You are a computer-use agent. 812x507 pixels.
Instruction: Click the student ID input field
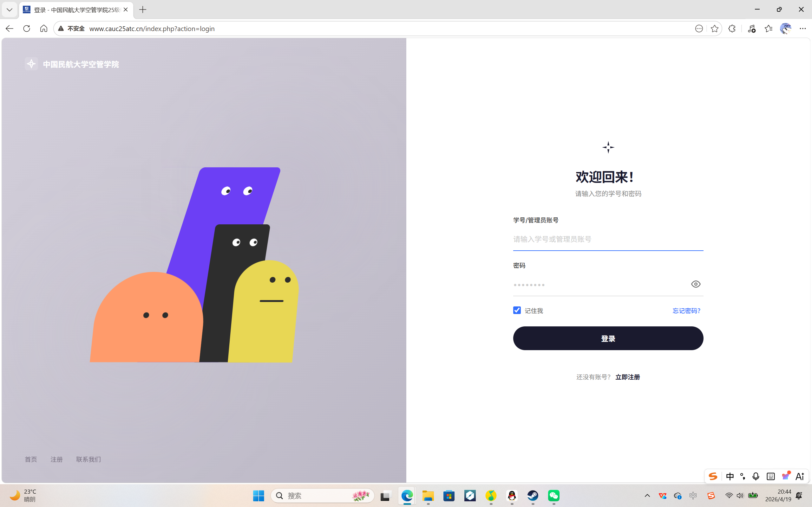[607, 239]
